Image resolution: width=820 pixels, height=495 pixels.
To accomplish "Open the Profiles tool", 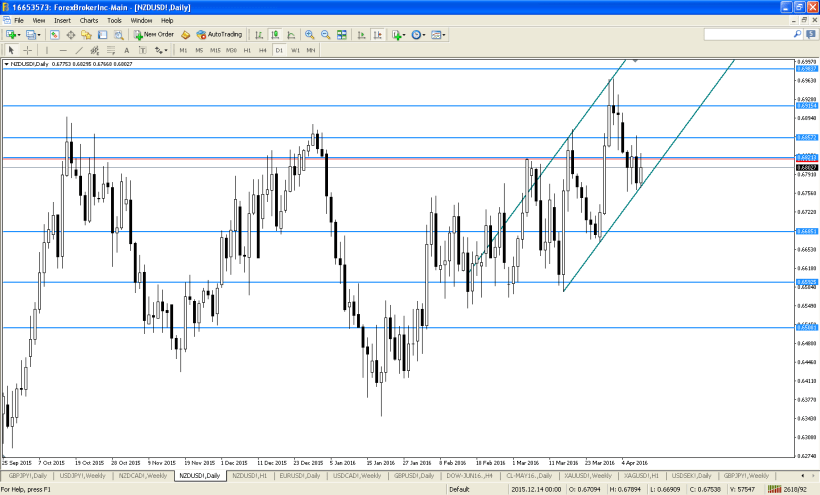I will point(31,34).
